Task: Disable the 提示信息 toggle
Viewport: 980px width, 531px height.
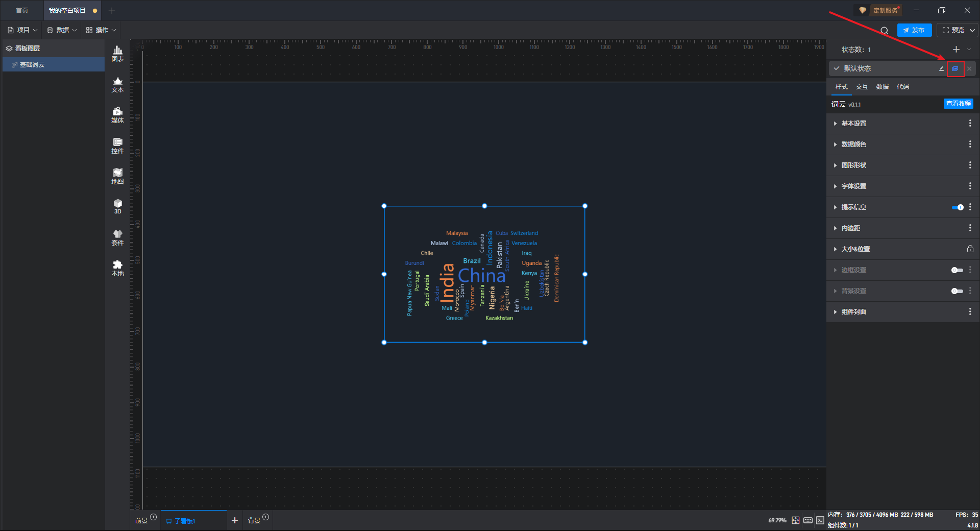Action: (957, 207)
